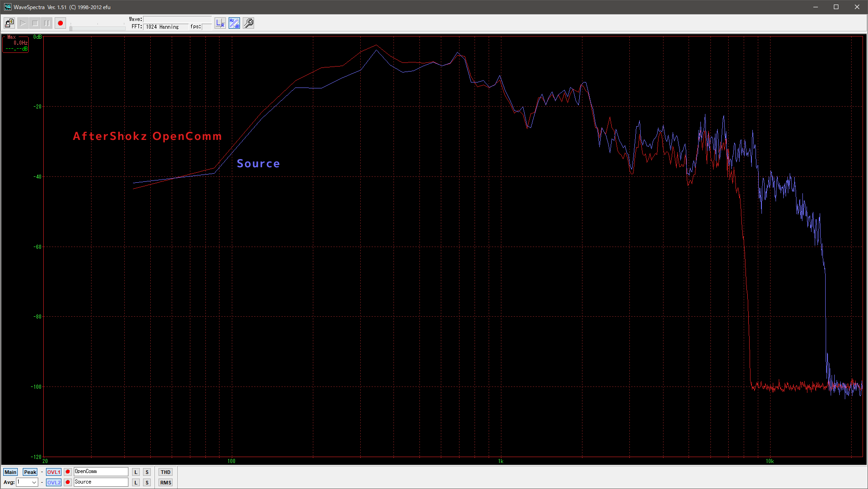Click the THD button
The height and width of the screenshot is (489, 868).
(x=165, y=472)
